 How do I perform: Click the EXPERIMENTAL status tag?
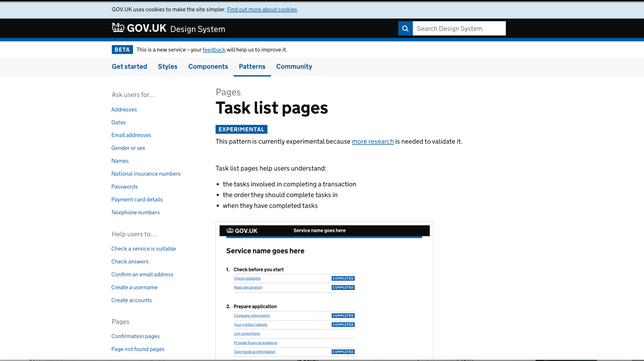241,129
